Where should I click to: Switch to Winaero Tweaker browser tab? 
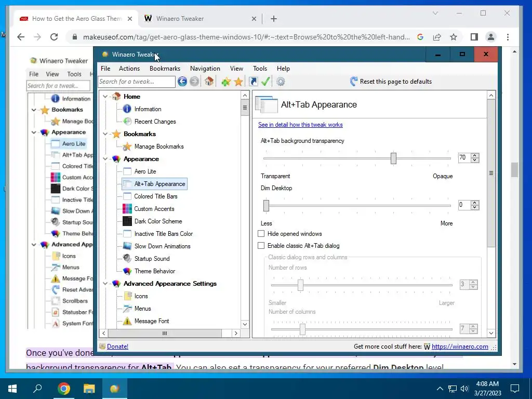tap(199, 19)
